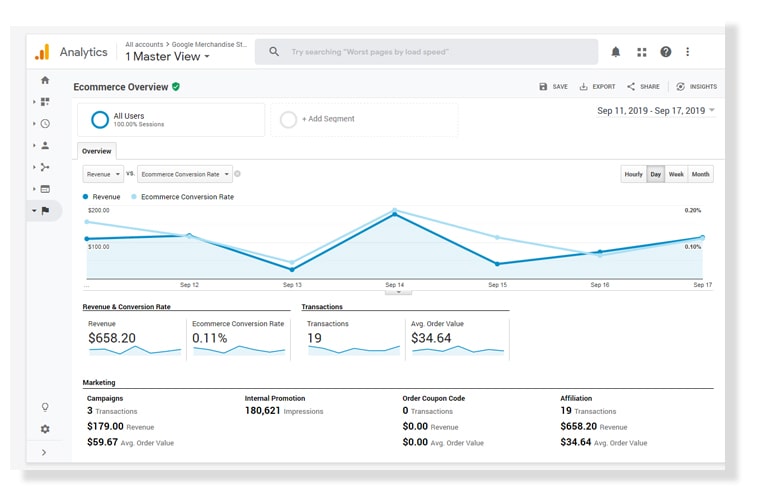Open the Google apps grid icon
This screenshot has height=497, width=757.
pos(641,52)
